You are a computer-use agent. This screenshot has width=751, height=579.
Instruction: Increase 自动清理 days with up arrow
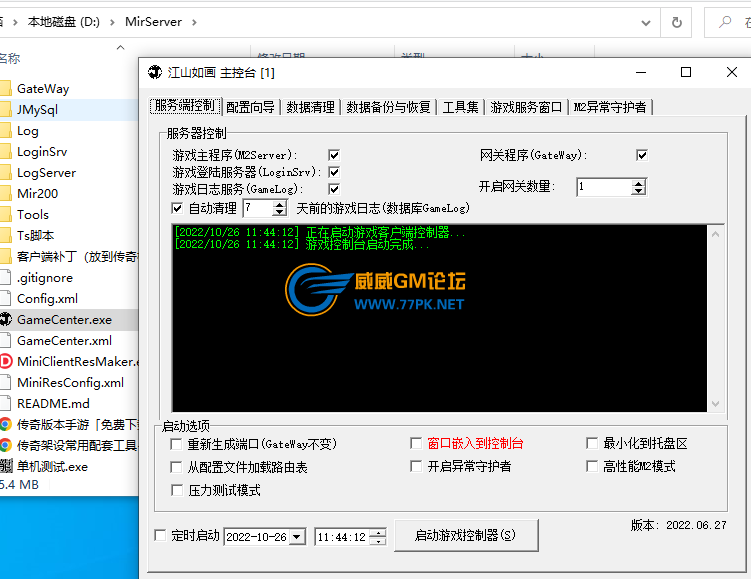pyautogui.click(x=279, y=204)
